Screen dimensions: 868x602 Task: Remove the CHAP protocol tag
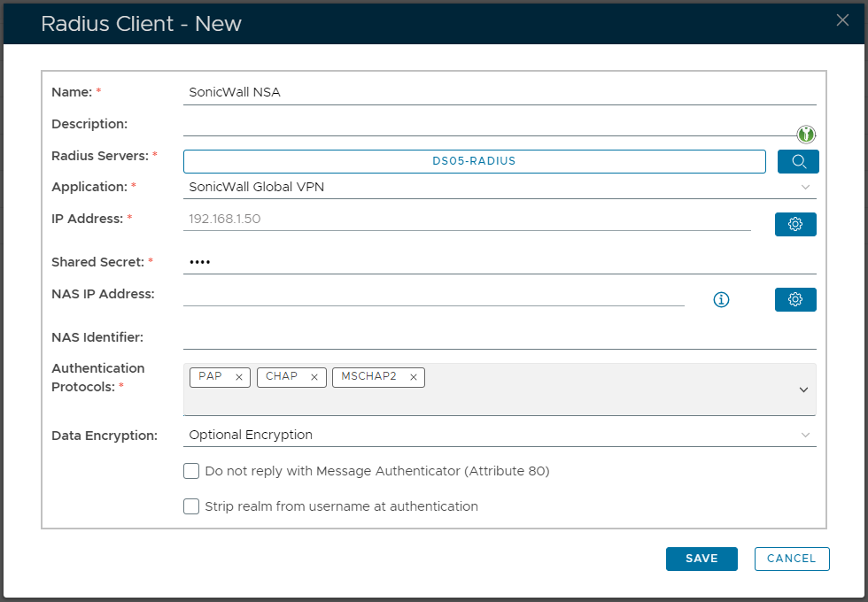[314, 377]
